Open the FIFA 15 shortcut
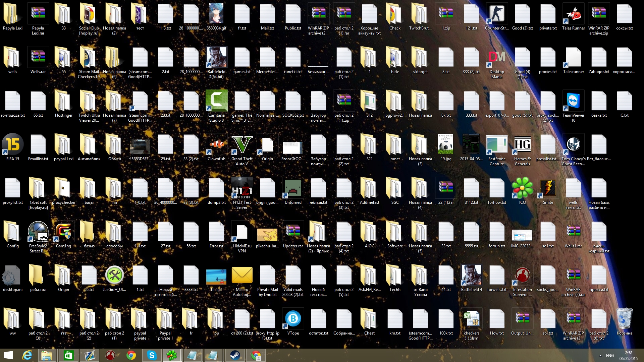This screenshot has width=644, height=362. [x=13, y=144]
